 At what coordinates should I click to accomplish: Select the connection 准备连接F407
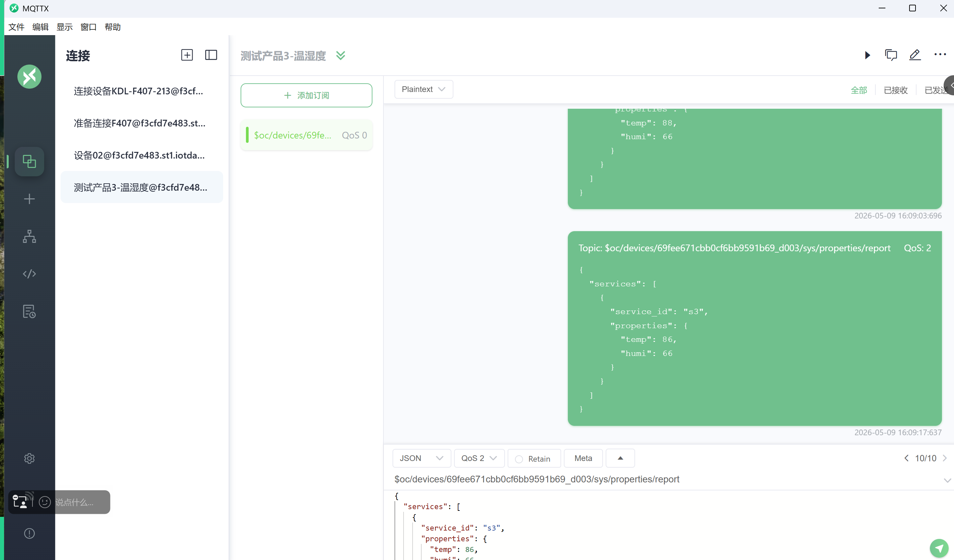pos(142,123)
